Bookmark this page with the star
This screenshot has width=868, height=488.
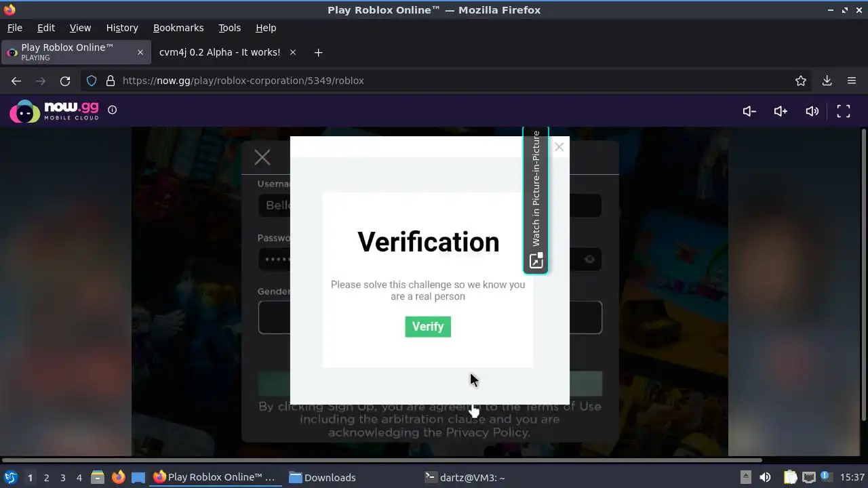pos(801,81)
